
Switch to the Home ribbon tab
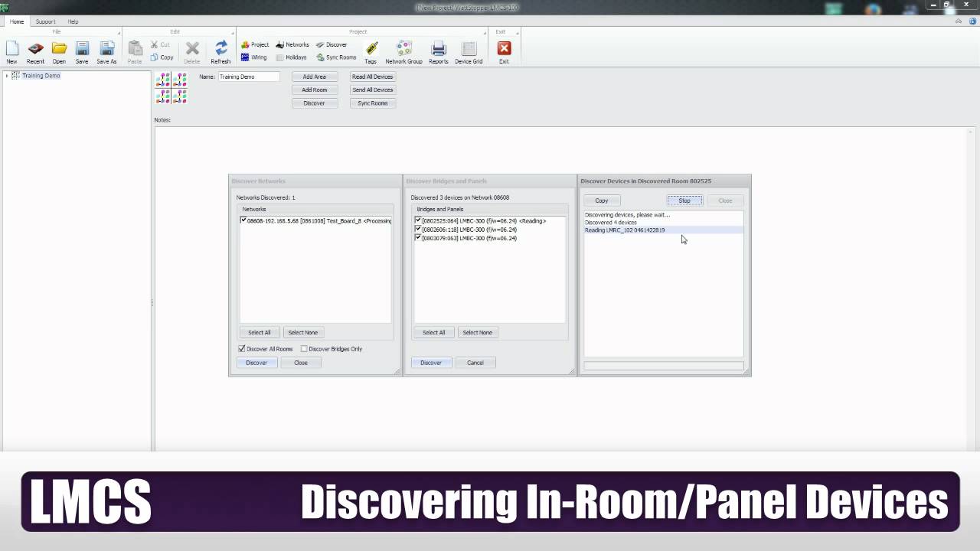click(x=17, y=21)
